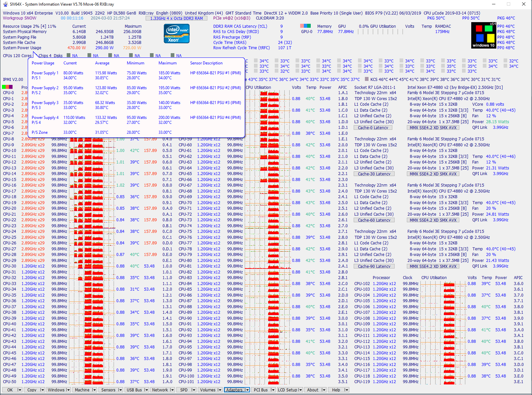Click the last NA disk indicator square
This screenshot has height=395, width=532.
coord(173,55)
